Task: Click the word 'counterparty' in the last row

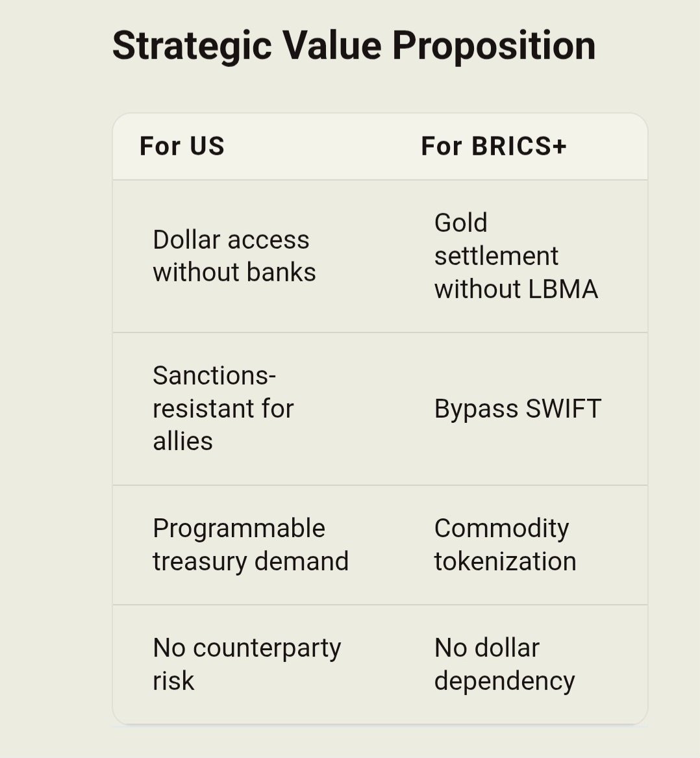Action: 266,648
